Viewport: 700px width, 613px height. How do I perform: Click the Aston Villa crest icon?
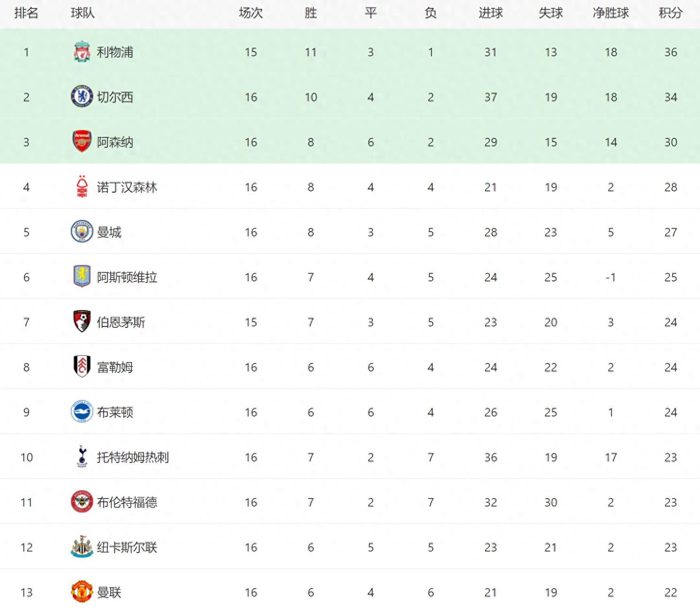click(82, 277)
